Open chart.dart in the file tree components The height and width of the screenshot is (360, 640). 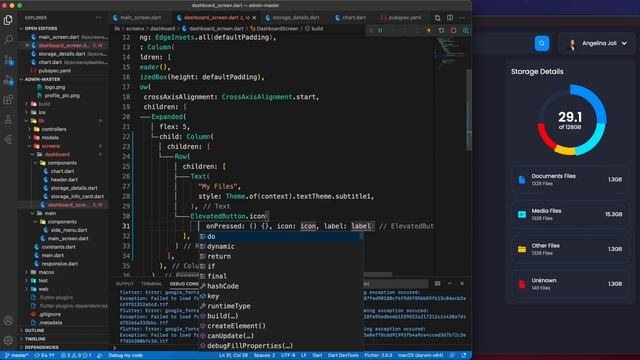63,171
